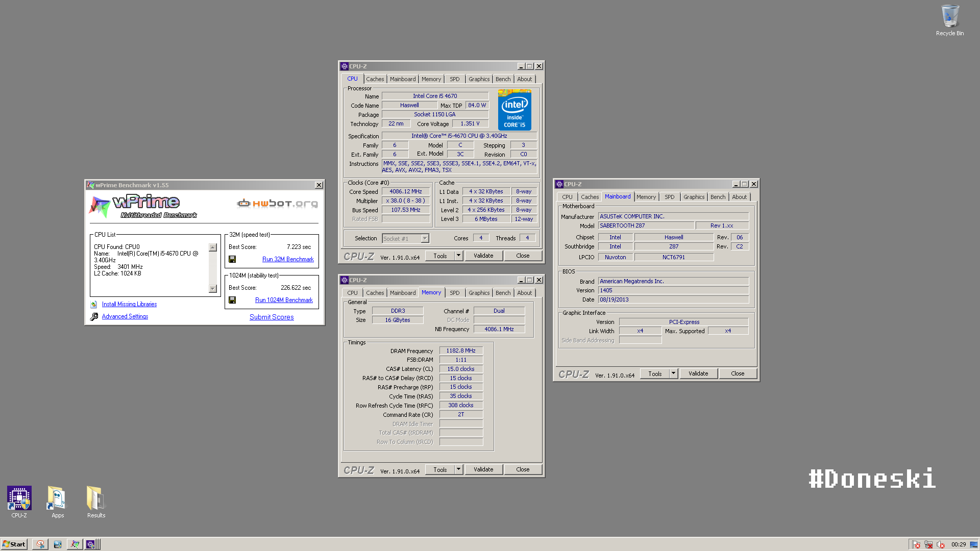Screen dimensions: 980x551
Task: Select the Memory tab in Mainboard CPU-Z window
Action: pyautogui.click(x=646, y=197)
